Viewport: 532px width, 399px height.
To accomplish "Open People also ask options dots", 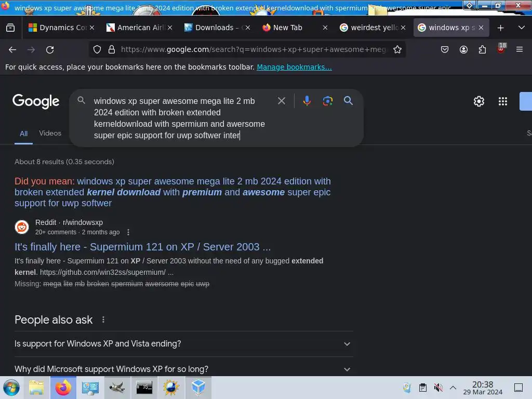I will [103, 320].
